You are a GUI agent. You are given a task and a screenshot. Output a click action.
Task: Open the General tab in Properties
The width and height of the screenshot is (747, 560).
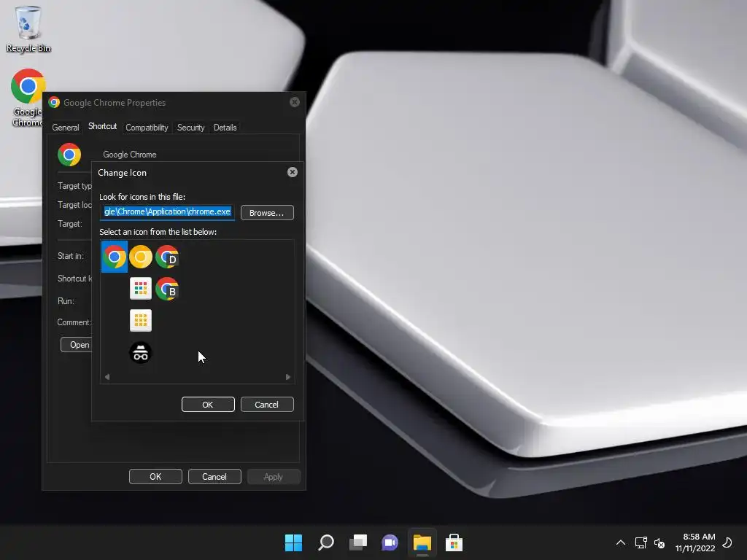(65, 128)
